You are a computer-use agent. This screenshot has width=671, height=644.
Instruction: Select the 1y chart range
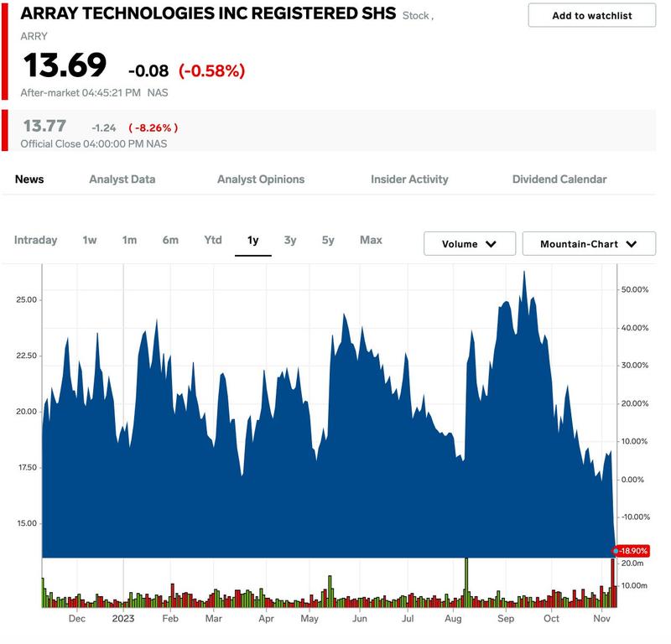pyautogui.click(x=253, y=241)
